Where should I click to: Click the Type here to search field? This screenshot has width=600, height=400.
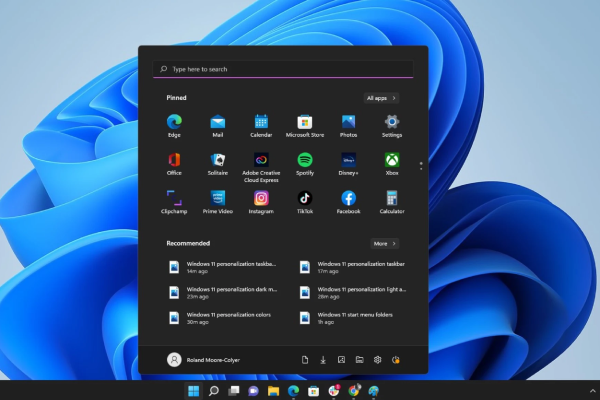[x=283, y=70]
